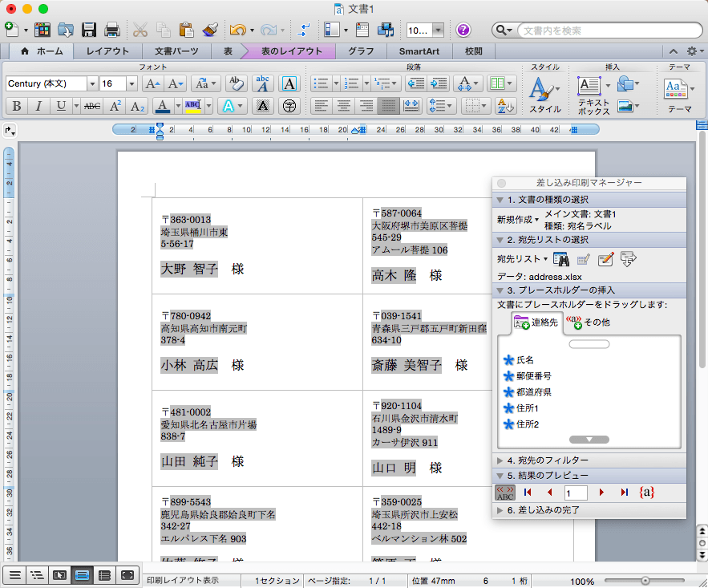Viewport: 708px width, 588px height.
Task: Toggle Bold formatting in the ribbon
Action: [x=16, y=106]
